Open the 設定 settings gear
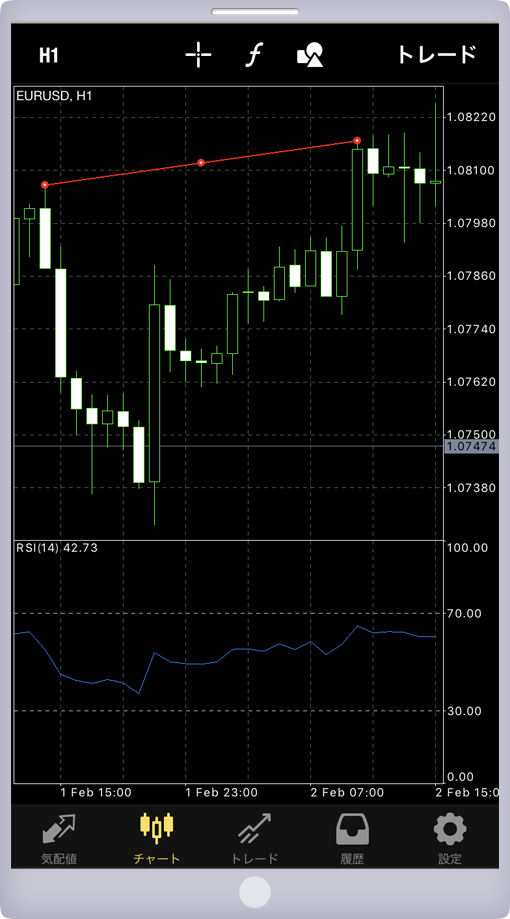The height and width of the screenshot is (919, 510). 450,839
